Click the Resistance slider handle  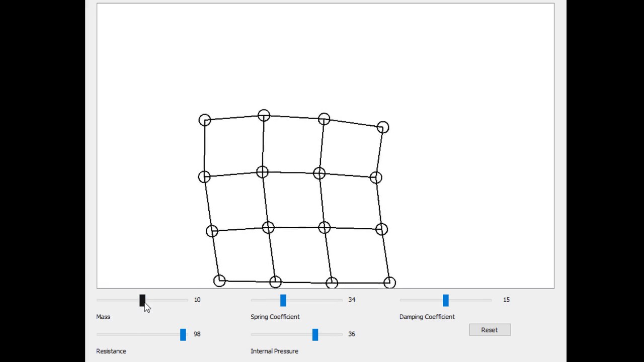(x=183, y=335)
